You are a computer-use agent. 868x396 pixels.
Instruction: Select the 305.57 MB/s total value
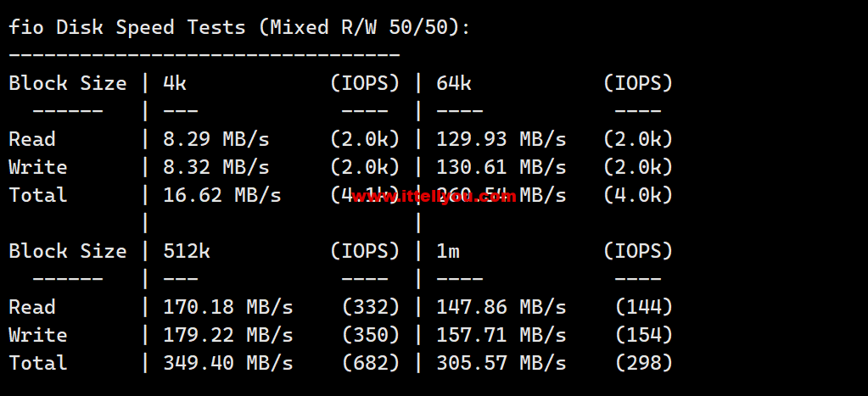pos(501,364)
